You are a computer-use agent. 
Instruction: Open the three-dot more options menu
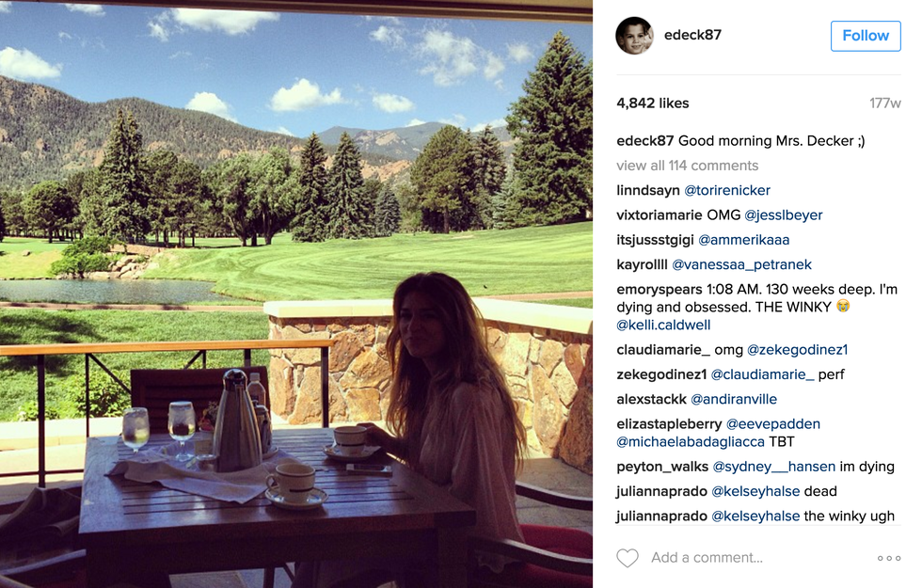coord(888,558)
